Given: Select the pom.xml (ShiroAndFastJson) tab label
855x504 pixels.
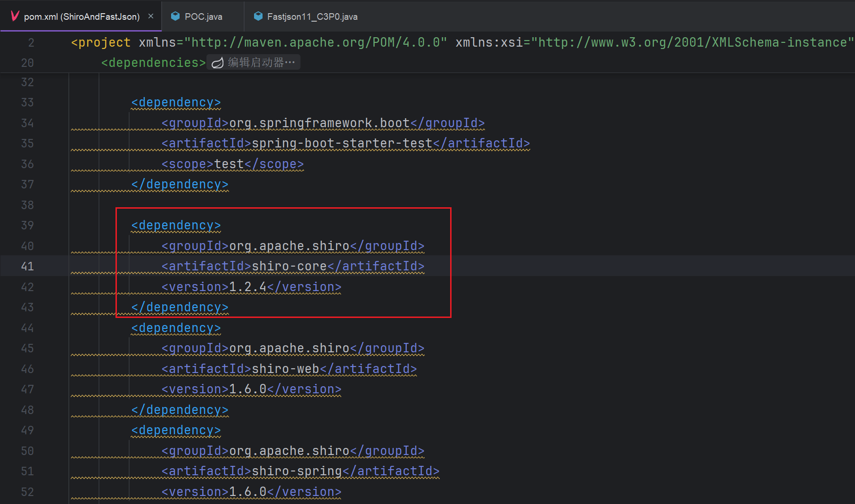Looking at the screenshot, I should tap(82, 16).
